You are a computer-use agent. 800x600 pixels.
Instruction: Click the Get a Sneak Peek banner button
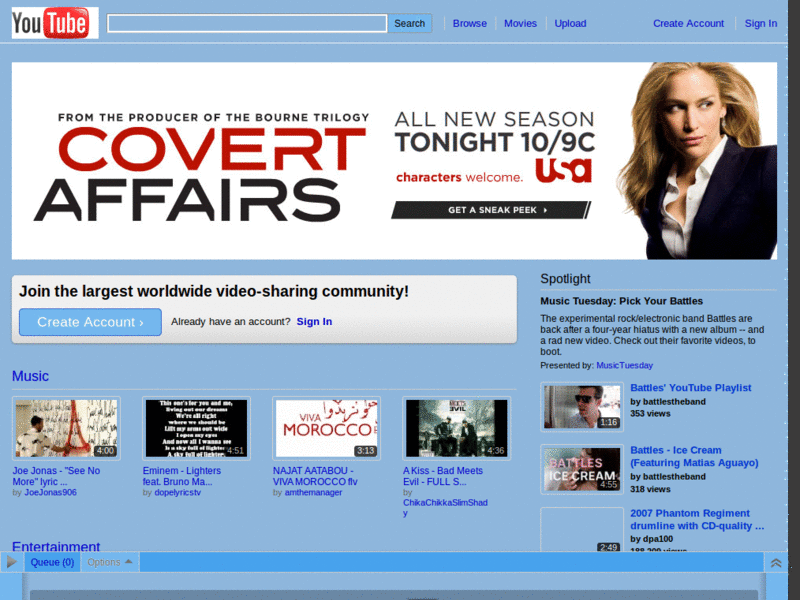click(x=491, y=210)
